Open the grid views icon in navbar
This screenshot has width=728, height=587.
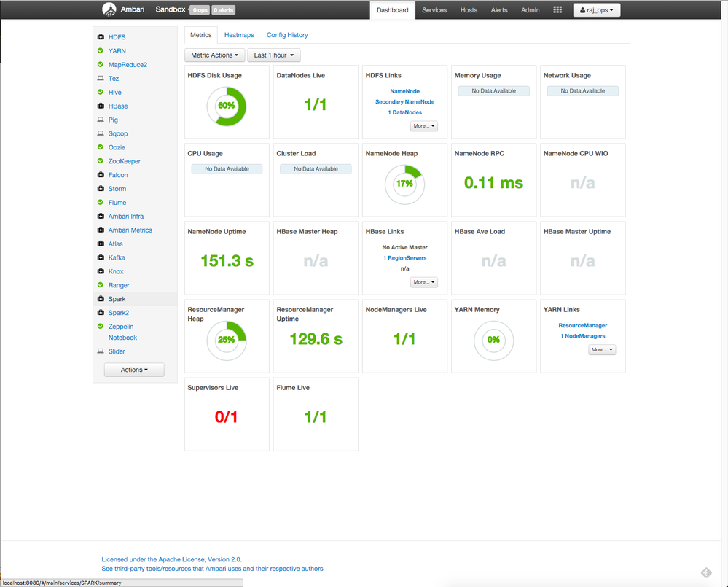557,10
